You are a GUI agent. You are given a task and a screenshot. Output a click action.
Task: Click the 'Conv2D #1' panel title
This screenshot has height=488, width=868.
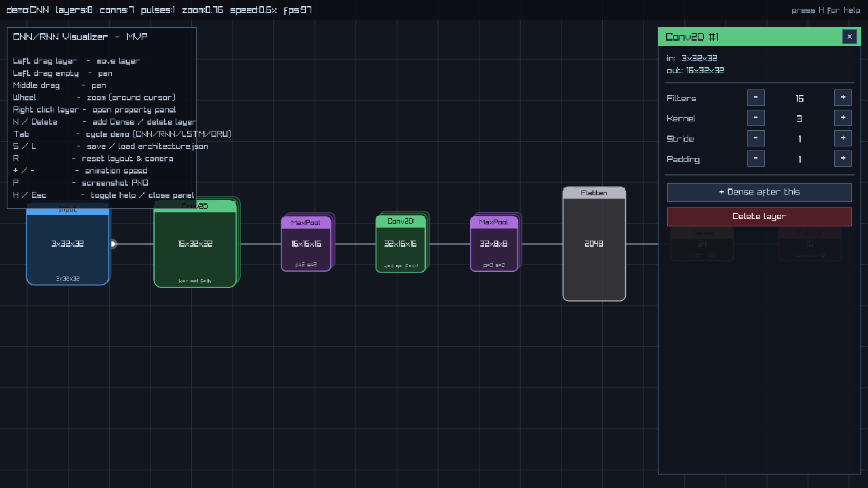tap(692, 37)
